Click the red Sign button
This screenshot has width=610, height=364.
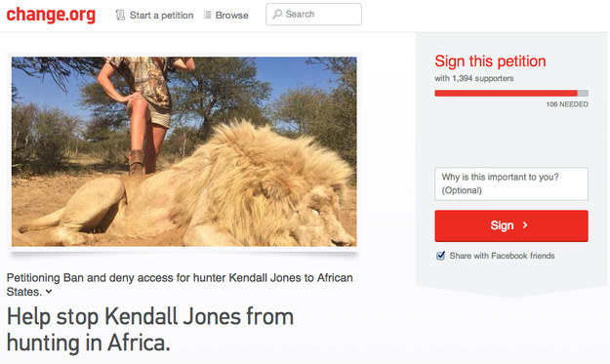click(x=511, y=226)
